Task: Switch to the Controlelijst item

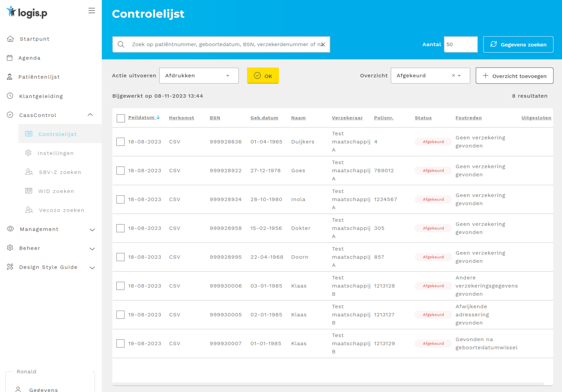Action: coord(58,134)
